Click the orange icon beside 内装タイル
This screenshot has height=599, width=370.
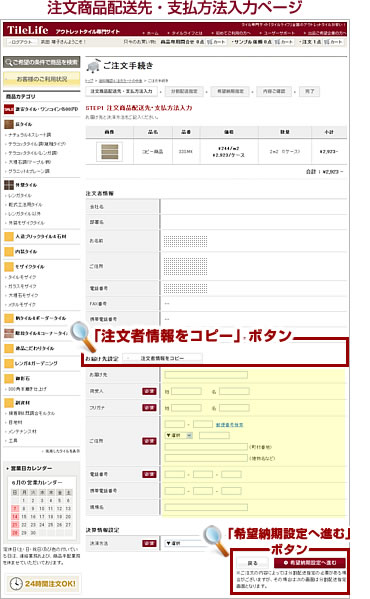[9, 251]
